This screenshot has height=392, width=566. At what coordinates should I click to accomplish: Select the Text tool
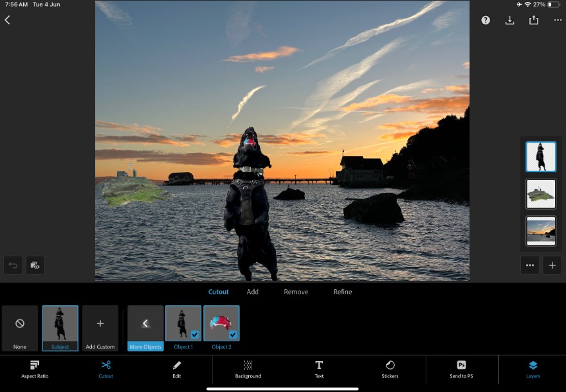[x=318, y=369]
